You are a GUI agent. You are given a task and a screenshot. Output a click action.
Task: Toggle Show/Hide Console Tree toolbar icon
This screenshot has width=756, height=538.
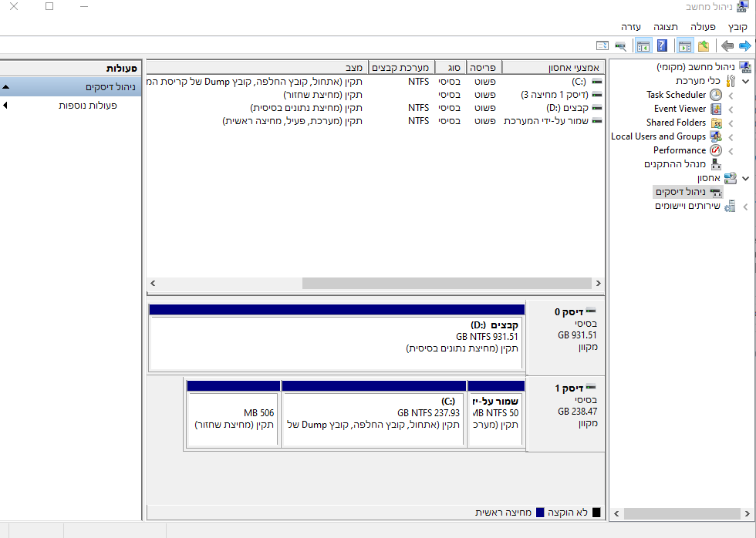click(685, 46)
